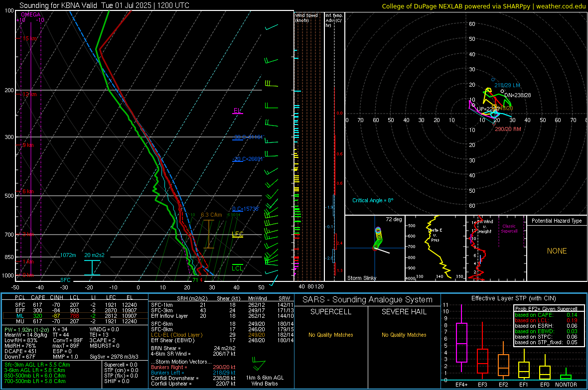
Task: Select the SFC-1km shear row
Action: [x=222, y=305]
